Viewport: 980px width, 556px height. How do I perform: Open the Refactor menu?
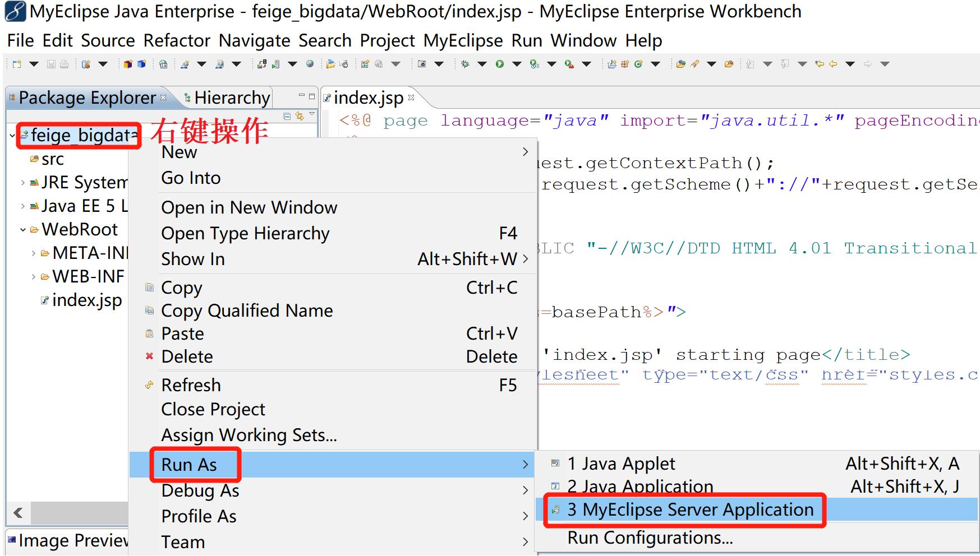pyautogui.click(x=177, y=40)
